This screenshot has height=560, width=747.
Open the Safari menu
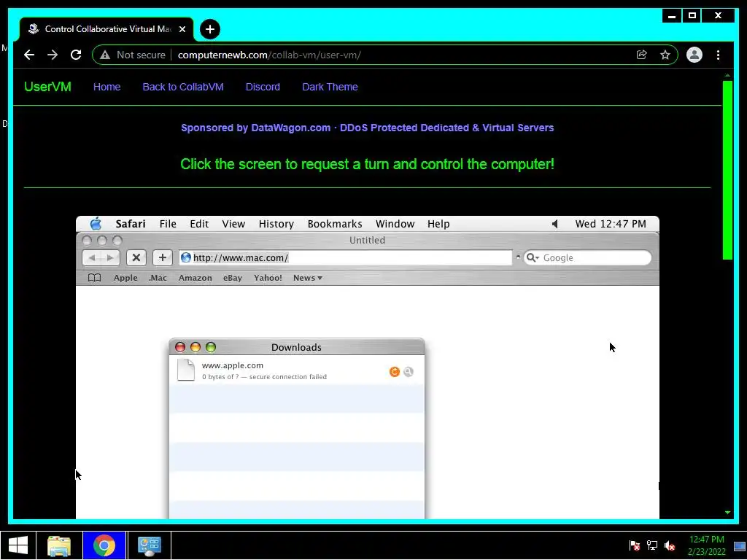click(x=131, y=224)
